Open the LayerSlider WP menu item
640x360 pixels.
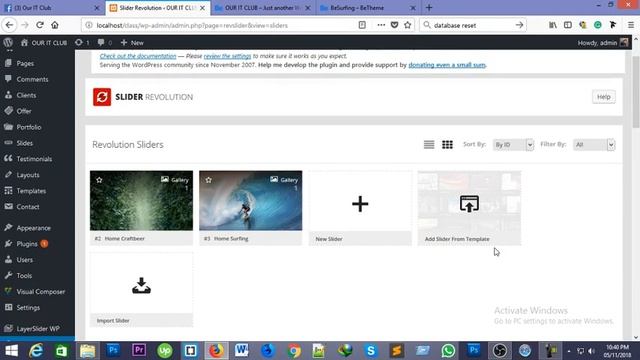click(37, 329)
